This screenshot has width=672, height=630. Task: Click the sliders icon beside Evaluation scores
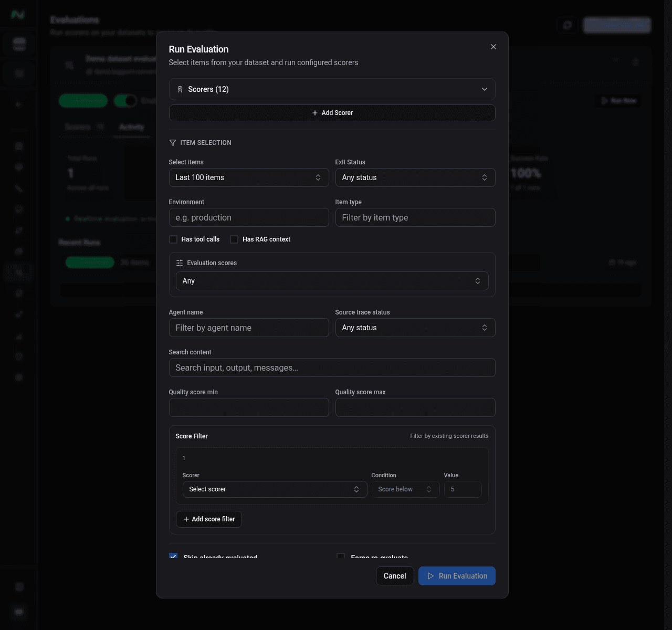(180, 263)
